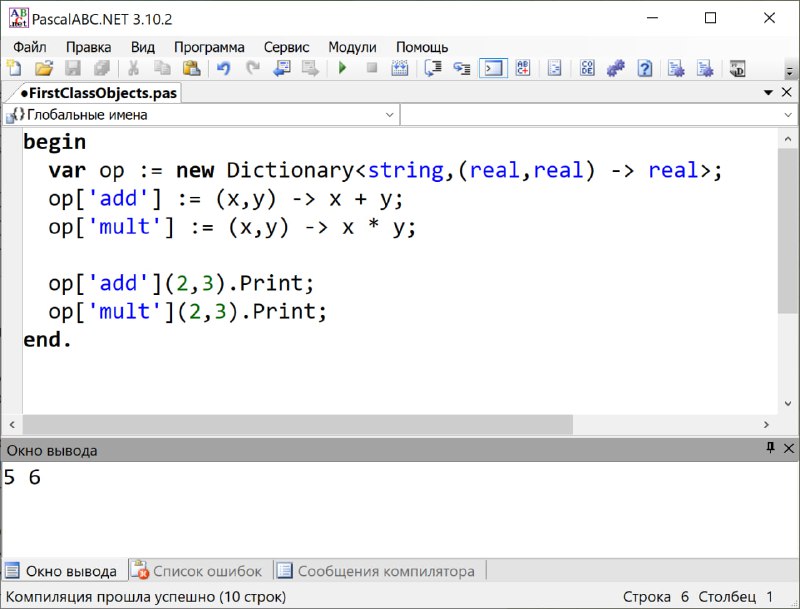Click the navigate backward icon
800x609 pixels.
point(282,68)
